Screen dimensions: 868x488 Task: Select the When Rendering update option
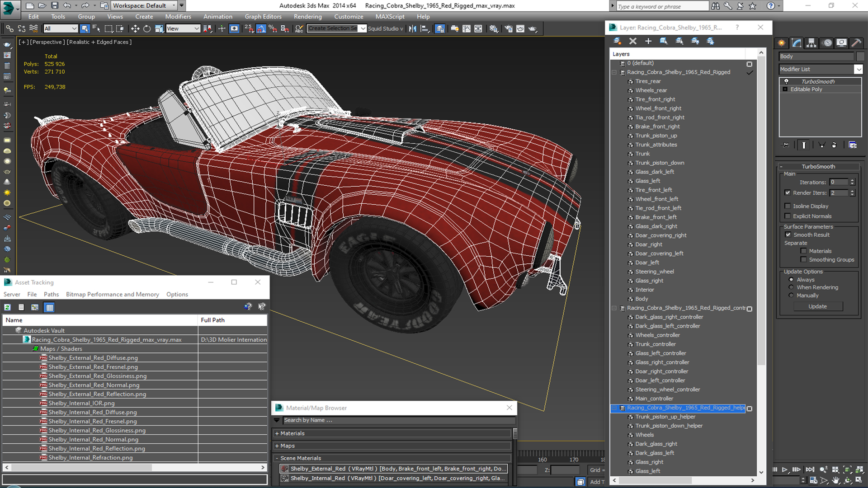(791, 287)
